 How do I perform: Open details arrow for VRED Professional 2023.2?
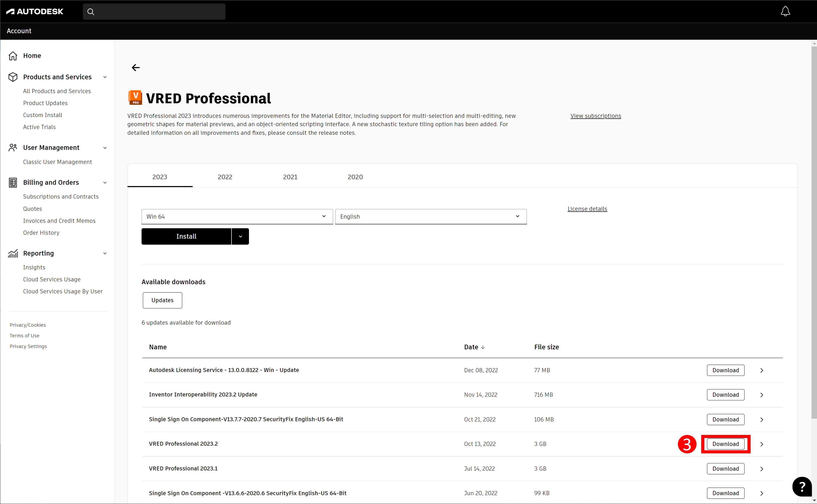tap(762, 444)
